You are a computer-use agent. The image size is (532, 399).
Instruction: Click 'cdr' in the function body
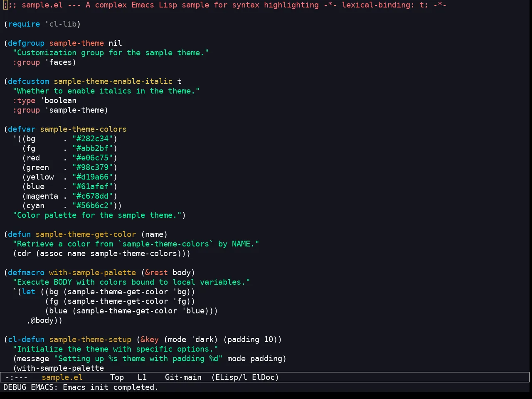point(24,254)
